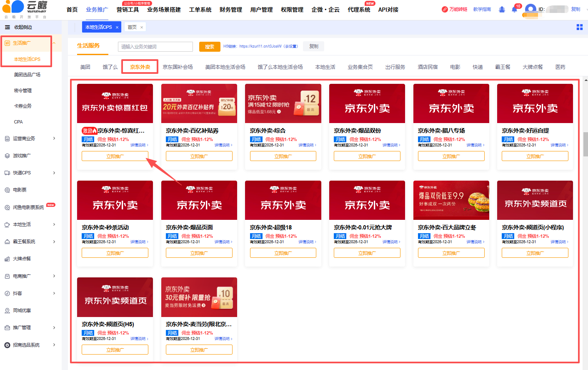The width and height of the screenshot is (588, 370).
Task: Close the 首页 page tab
Action: coord(142,28)
